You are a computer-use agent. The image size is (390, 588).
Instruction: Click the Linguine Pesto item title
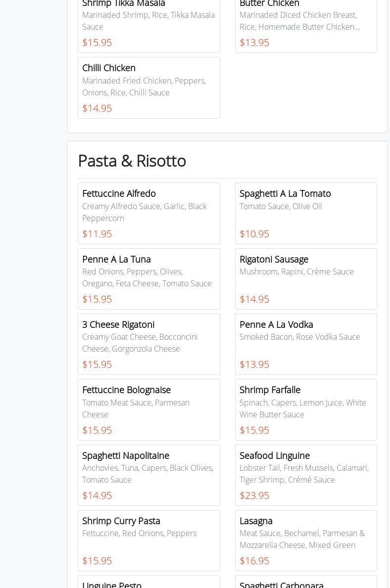tap(112, 585)
